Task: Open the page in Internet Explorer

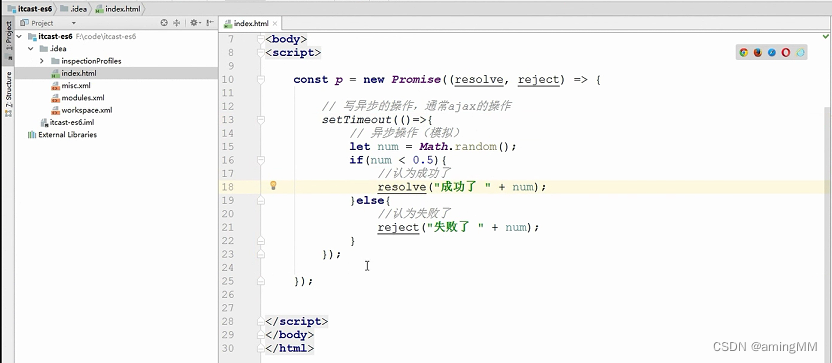Action: point(800,53)
